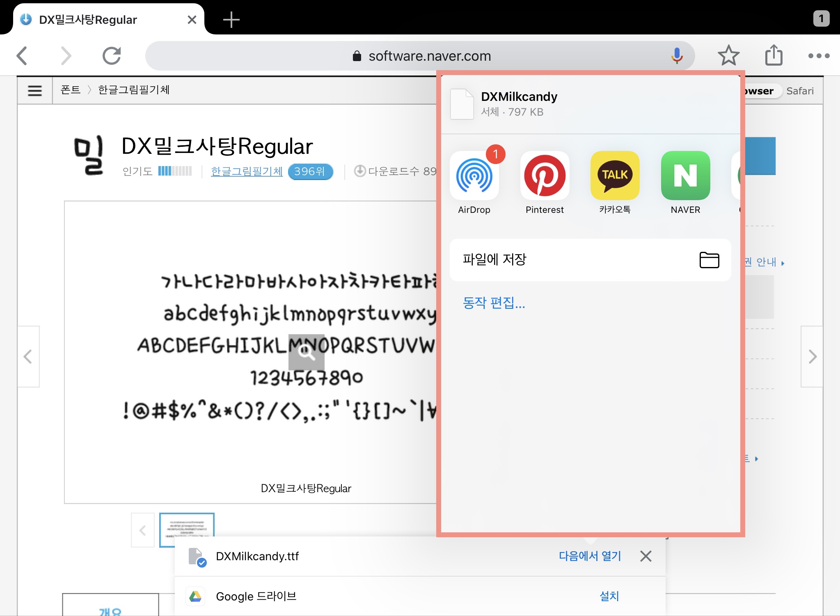This screenshot has width=840, height=616.
Task: Reload the current page
Action: coord(112,56)
